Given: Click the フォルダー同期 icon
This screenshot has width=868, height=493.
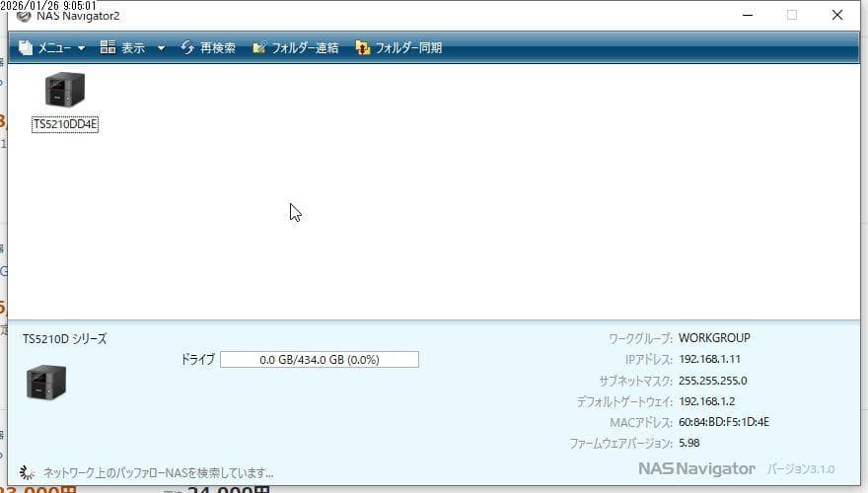Looking at the screenshot, I should tap(363, 47).
